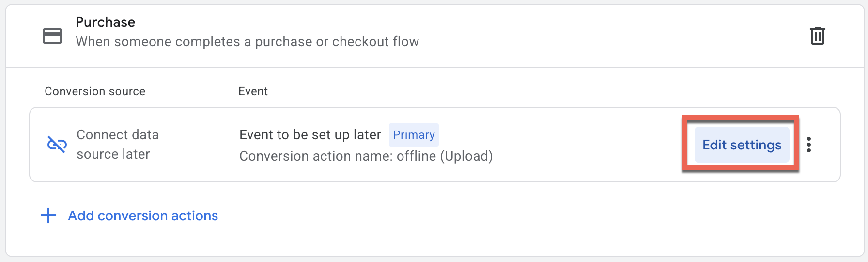Click the Primary badge label
This screenshot has height=262, width=868.
pos(414,135)
